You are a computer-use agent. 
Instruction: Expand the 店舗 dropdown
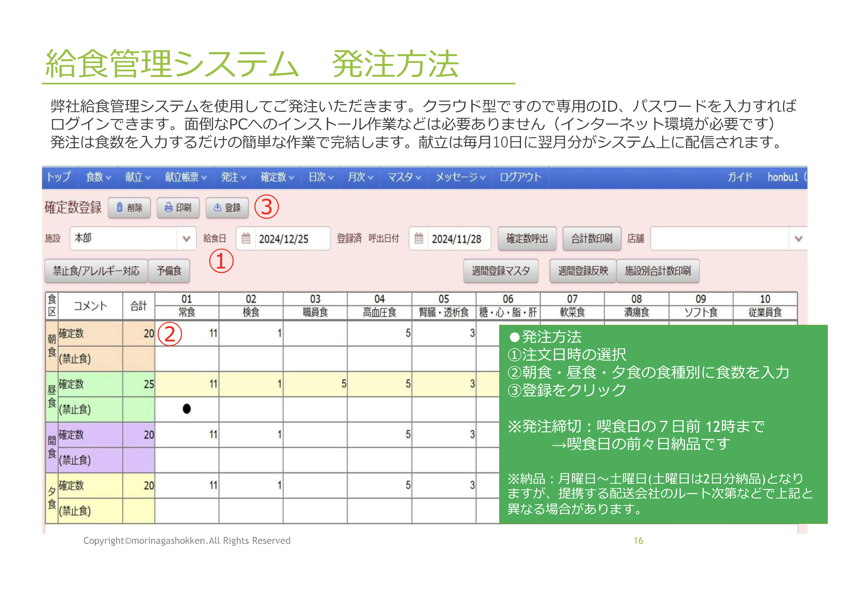tap(798, 239)
